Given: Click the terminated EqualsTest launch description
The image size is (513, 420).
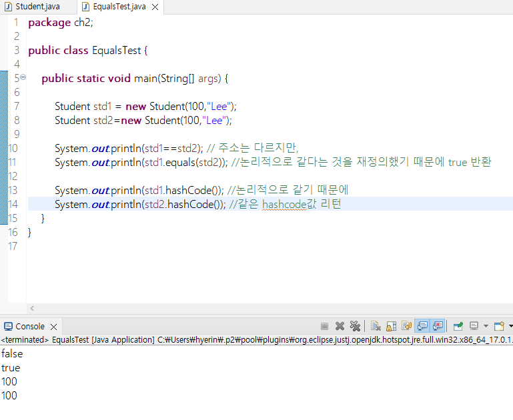Looking at the screenshot, I should [256, 340].
